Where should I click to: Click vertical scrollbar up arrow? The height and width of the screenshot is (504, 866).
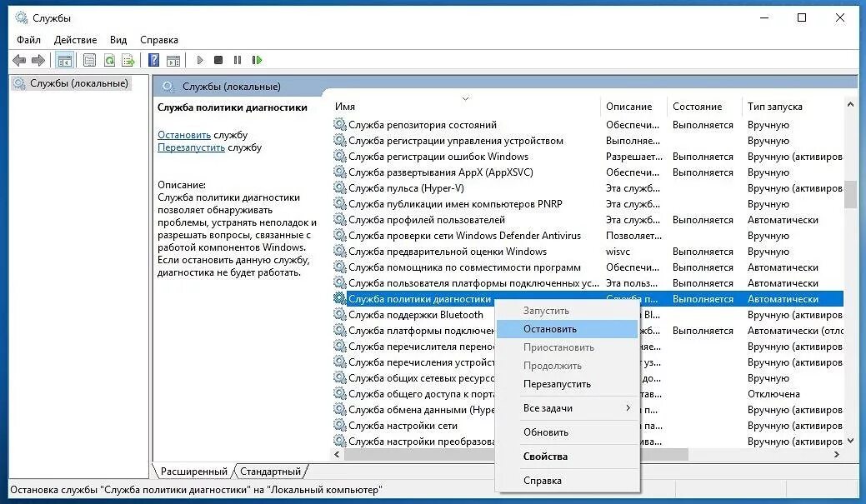(x=850, y=104)
